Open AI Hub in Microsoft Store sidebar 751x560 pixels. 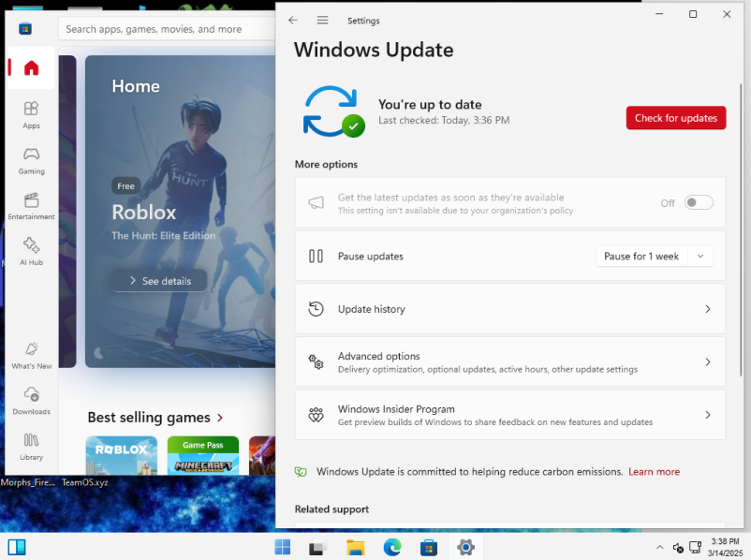(x=31, y=252)
